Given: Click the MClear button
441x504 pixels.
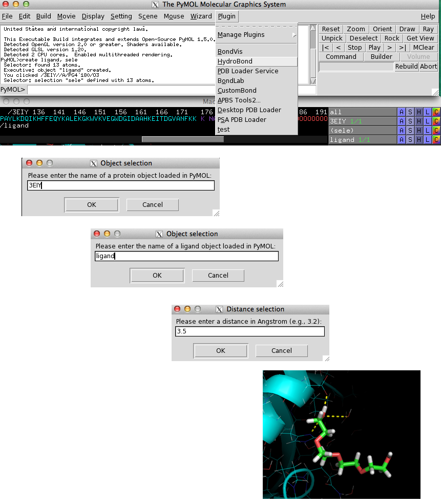Looking at the screenshot, I should pos(423,48).
